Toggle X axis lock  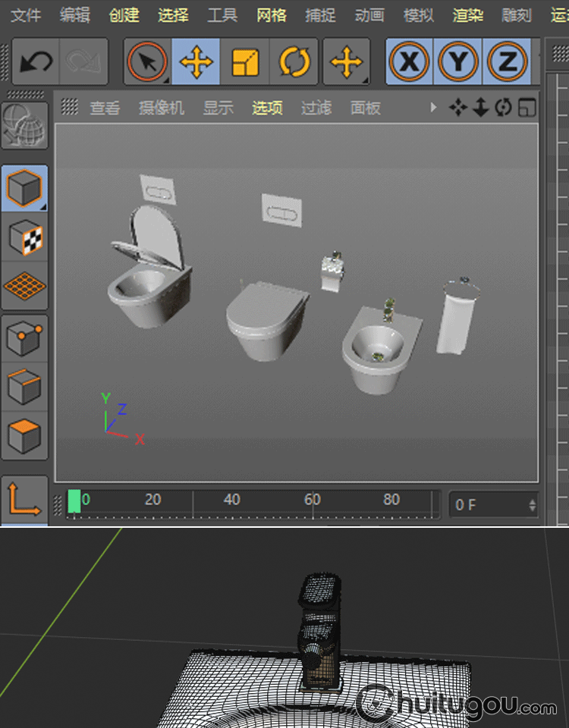[x=410, y=62]
